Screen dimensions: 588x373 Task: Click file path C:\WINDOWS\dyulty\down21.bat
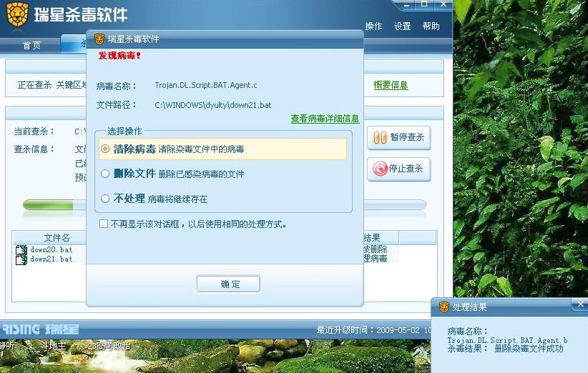[213, 105]
